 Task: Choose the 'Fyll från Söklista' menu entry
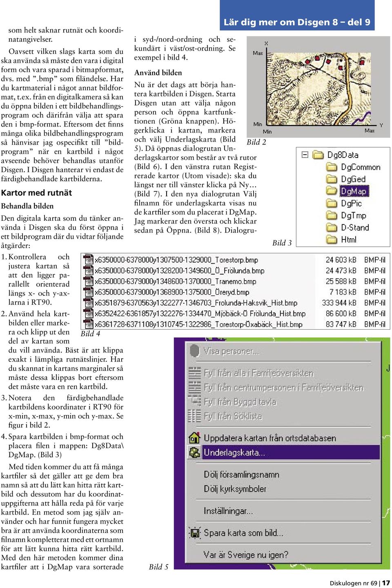pos(233,416)
